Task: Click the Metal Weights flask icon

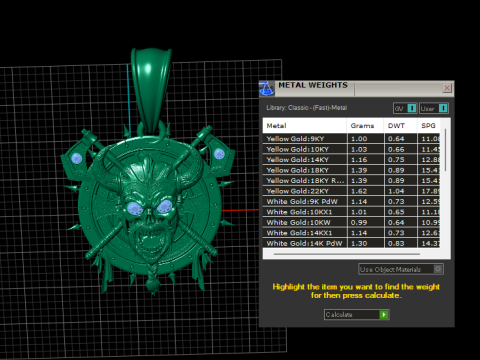Action: (267, 88)
